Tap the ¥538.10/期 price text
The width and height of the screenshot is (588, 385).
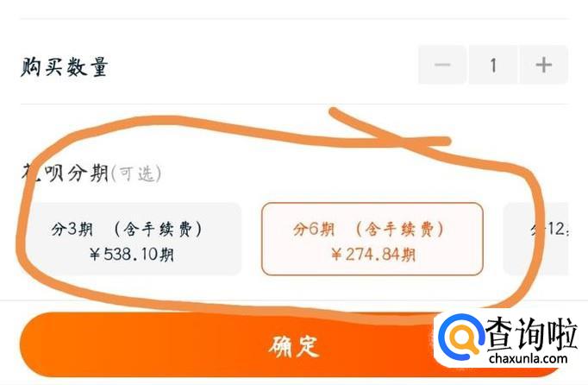click(132, 255)
